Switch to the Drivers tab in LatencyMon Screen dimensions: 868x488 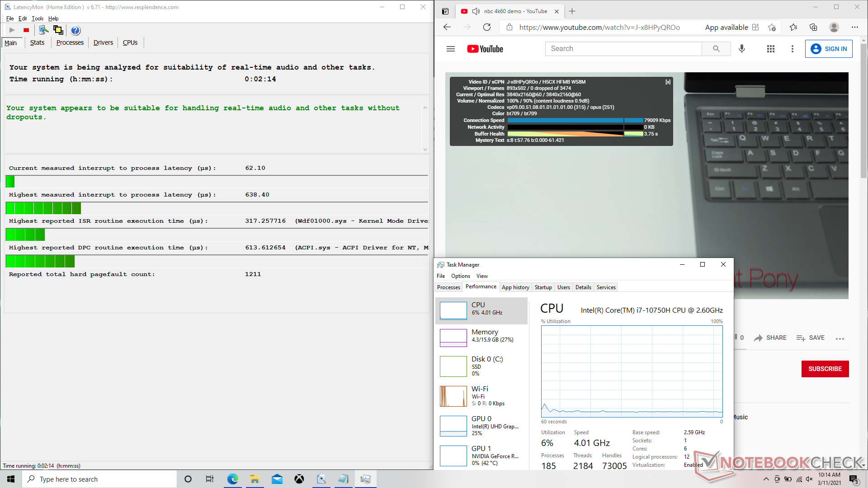click(x=103, y=42)
